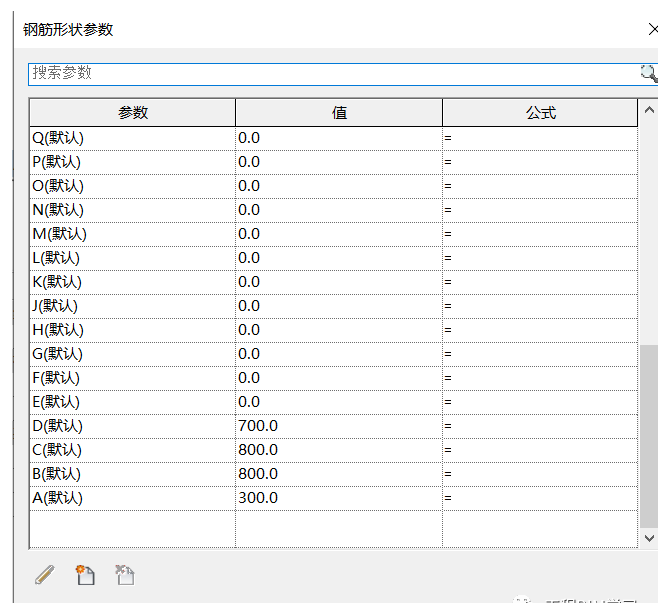Click the 800.0 value of B

[x=339, y=474]
